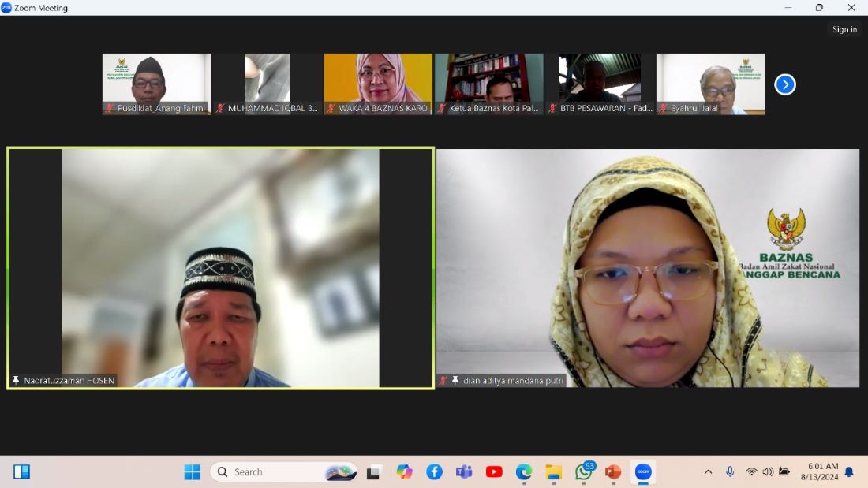
Task: Click the muted mic icon on dian aditya's tile
Action: pos(443,381)
